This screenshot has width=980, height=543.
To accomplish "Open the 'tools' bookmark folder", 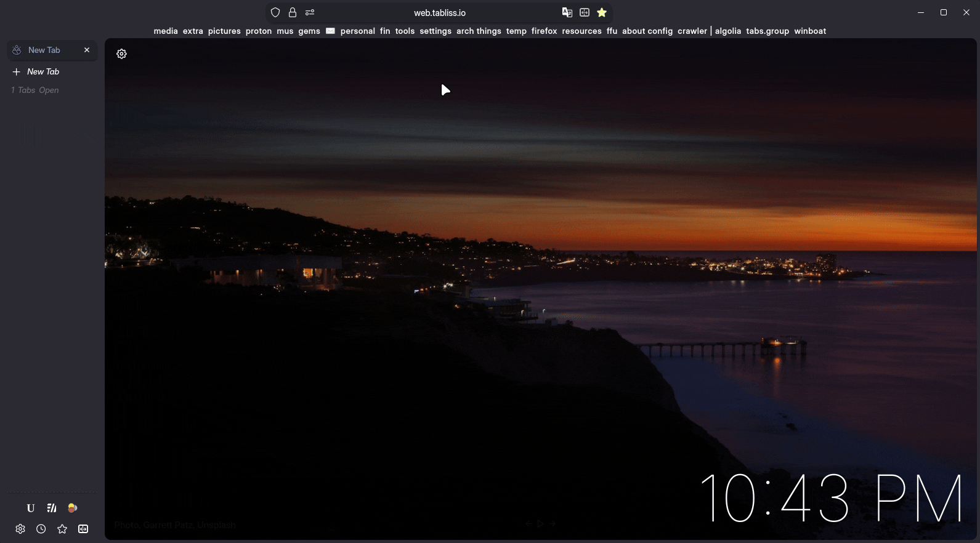I will pyautogui.click(x=405, y=31).
